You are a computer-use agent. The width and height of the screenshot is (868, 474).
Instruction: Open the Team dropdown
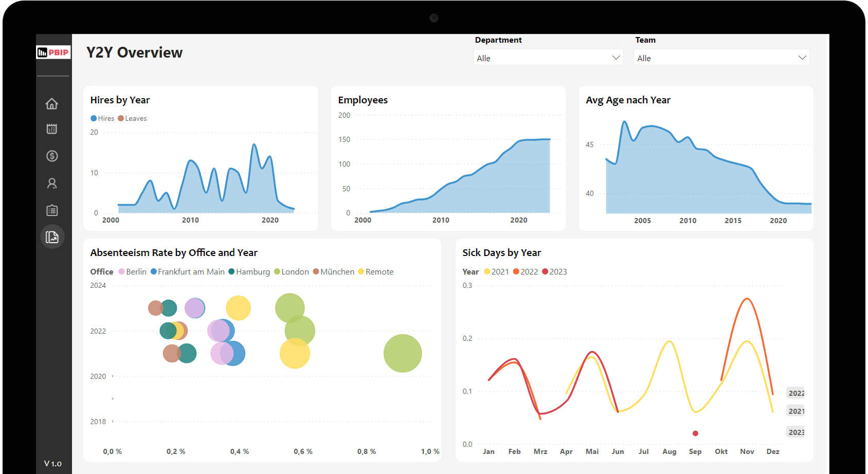(721, 58)
